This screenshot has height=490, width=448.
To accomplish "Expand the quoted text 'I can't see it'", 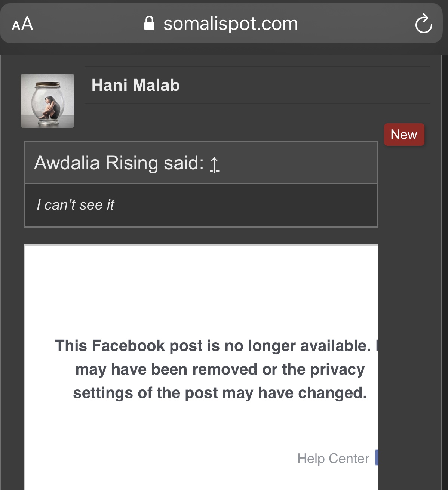I will tap(75, 205).
